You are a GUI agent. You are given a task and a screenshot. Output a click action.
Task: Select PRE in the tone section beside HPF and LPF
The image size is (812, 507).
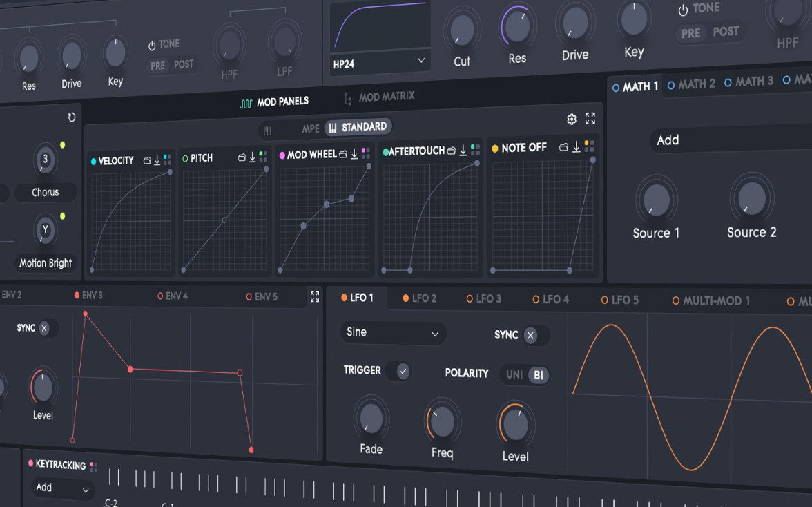click(157, 66)
